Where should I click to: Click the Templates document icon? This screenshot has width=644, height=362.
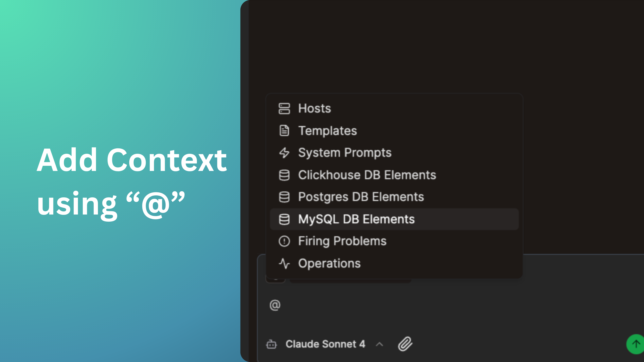[284, 131]
